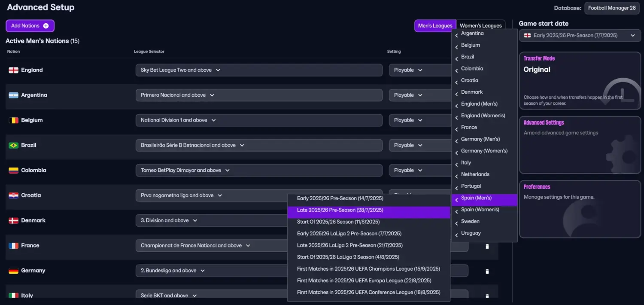
Task: Delete Italy nation with trash icon
Action: [x=487, y=296]
